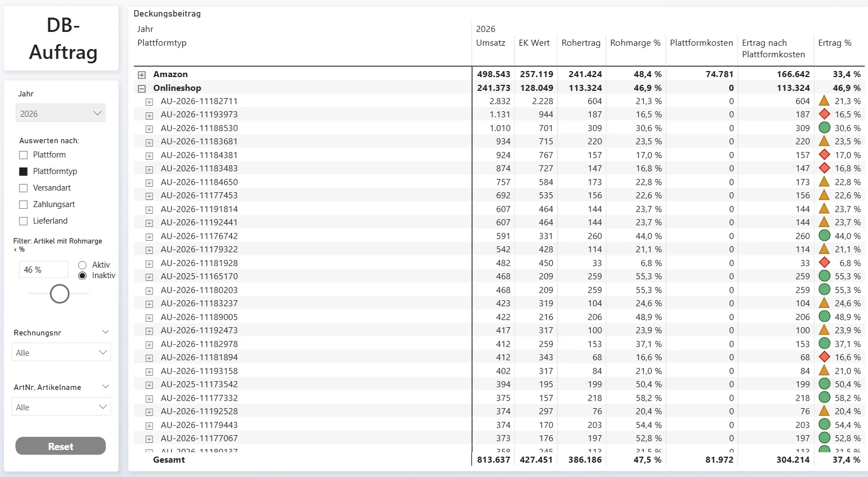Sort by Umsatz column header

(490, 43)
